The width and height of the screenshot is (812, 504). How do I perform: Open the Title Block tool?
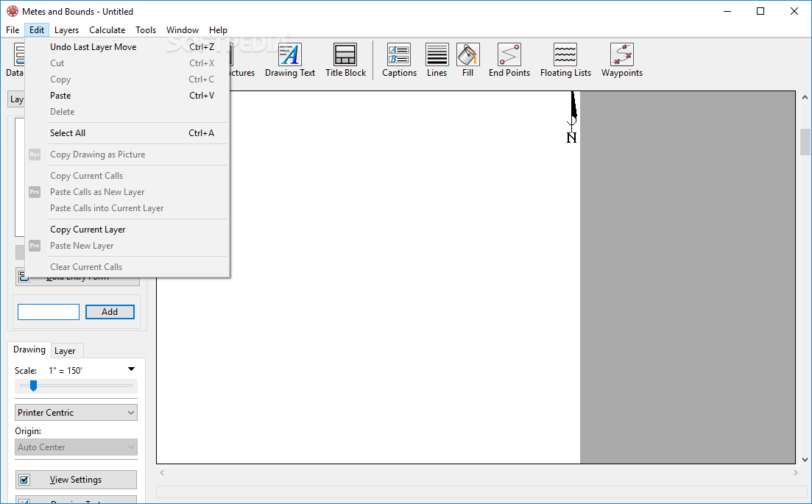[x=345, y=60]
